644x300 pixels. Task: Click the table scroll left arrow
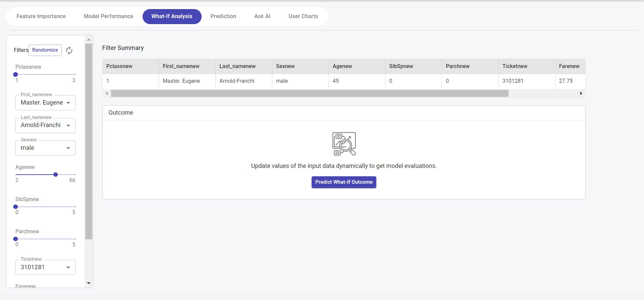107,94
